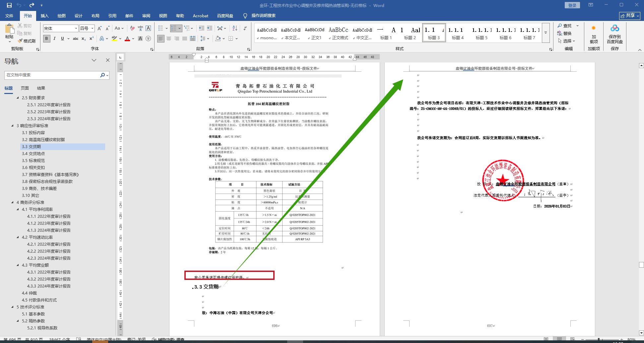
Task: Click the 共享 share button
Action: (629, 16)
